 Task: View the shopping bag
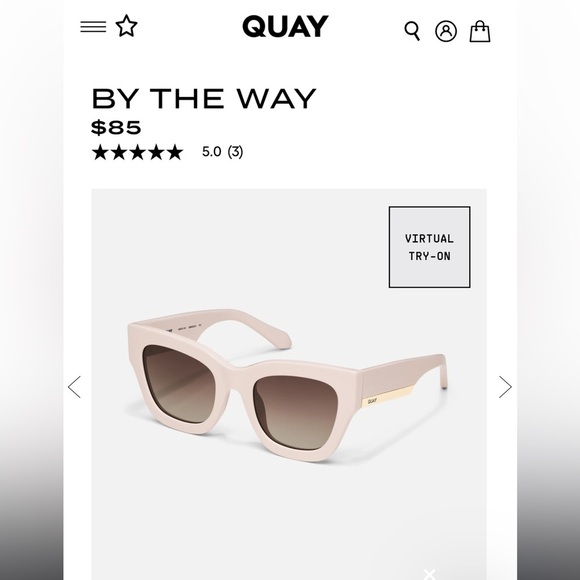[x=480, y=31]
